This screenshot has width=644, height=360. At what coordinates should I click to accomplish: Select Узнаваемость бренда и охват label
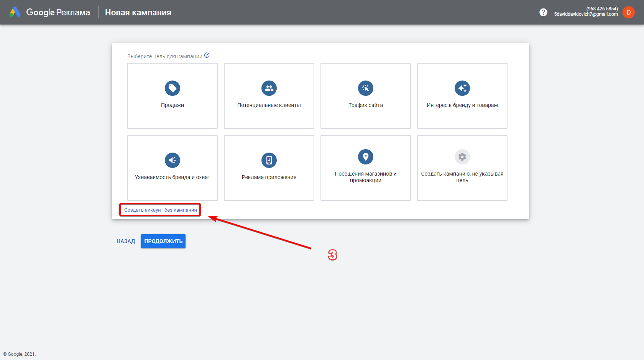(172, 177)
